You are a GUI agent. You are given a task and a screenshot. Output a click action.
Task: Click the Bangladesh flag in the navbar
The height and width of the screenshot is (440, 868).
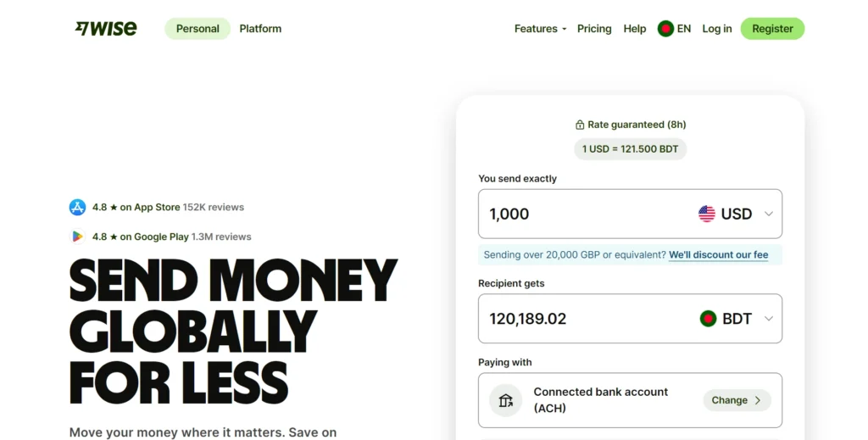[665, 29]
